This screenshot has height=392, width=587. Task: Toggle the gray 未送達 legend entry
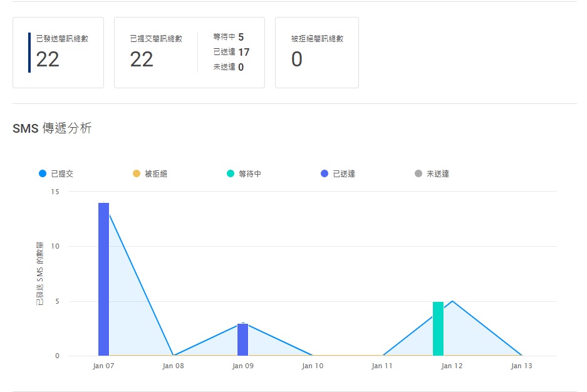click(432, 173)
